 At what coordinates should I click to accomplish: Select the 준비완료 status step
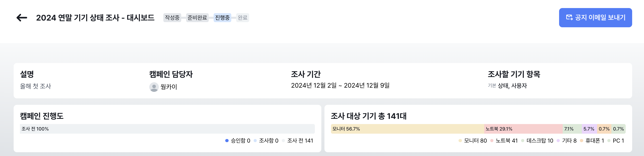(x=197, y=18)
